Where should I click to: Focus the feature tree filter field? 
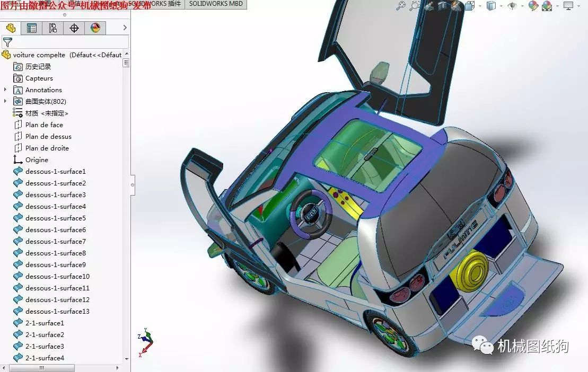click(x=65, y=42)
